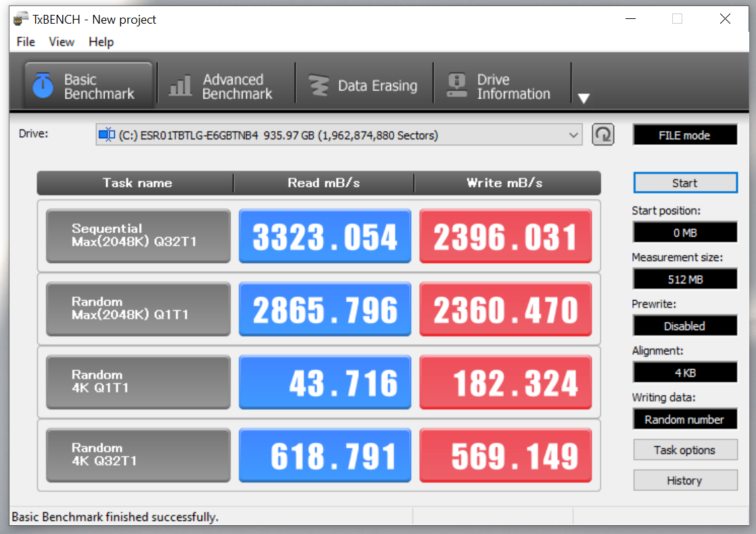Click the Basic Benchmark stopwatch icon

pyautogui.click(x=43, y=85)
